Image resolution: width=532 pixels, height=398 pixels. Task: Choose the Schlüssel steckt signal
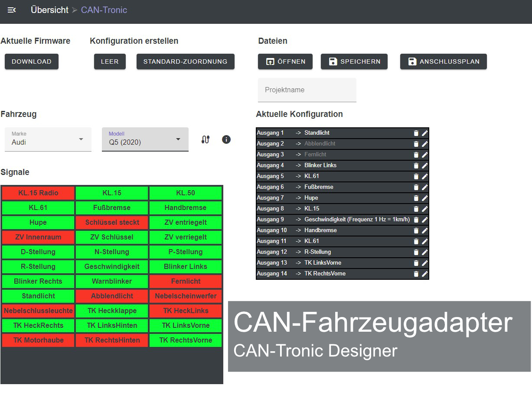[112, 223]
